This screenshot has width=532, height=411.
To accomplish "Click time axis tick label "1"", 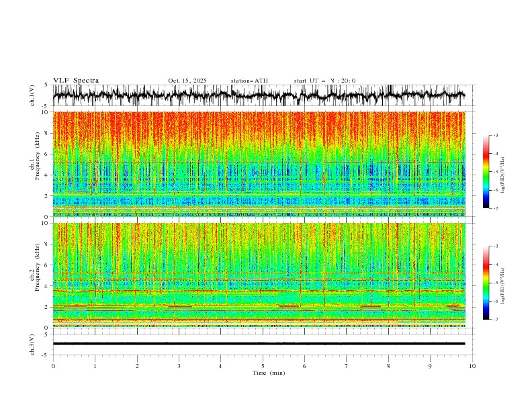I will point(95,366).
